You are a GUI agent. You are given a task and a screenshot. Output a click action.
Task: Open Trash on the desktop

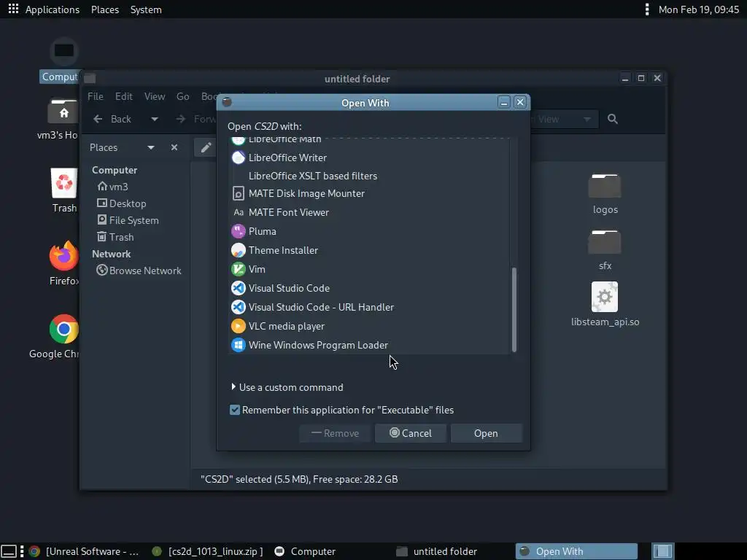pyautogui.click(x=64, y=190)
